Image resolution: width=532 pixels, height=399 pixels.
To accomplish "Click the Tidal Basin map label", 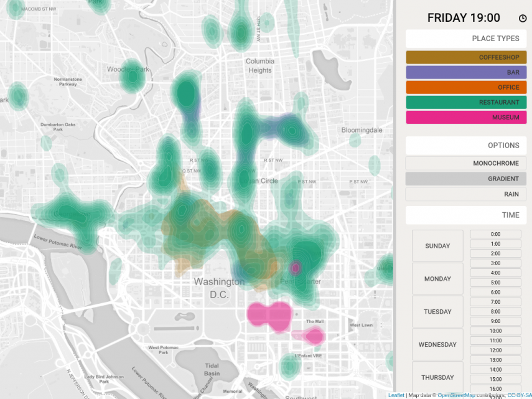I will click(212, 370).
